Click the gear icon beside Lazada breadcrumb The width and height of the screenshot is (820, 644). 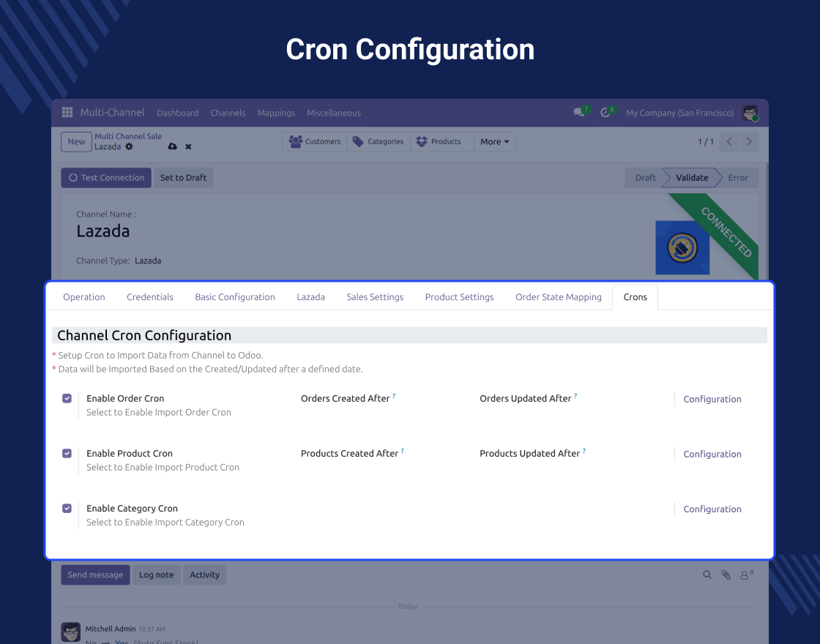coord(129,147)
